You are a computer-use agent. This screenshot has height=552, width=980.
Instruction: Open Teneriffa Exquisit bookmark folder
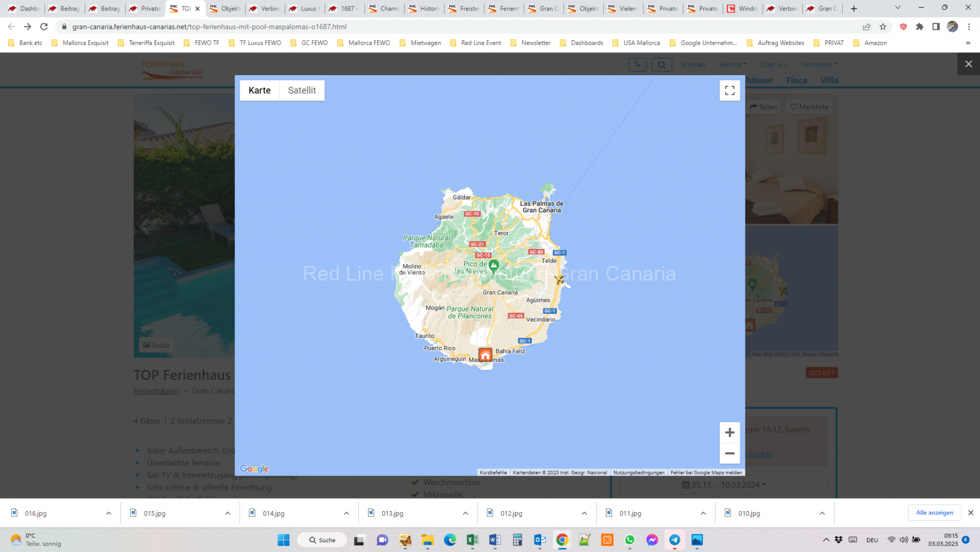[x=146, y=43]
